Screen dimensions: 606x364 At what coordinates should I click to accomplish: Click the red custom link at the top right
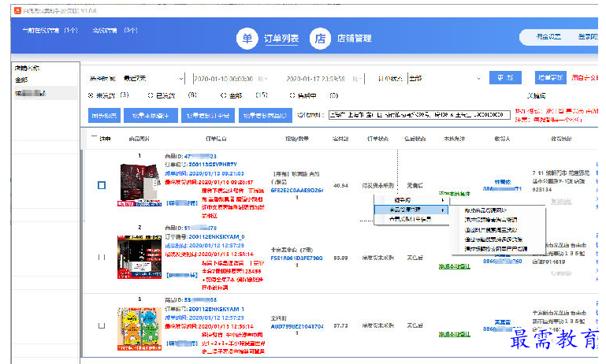pyautogui.click(x=585, y=78)
